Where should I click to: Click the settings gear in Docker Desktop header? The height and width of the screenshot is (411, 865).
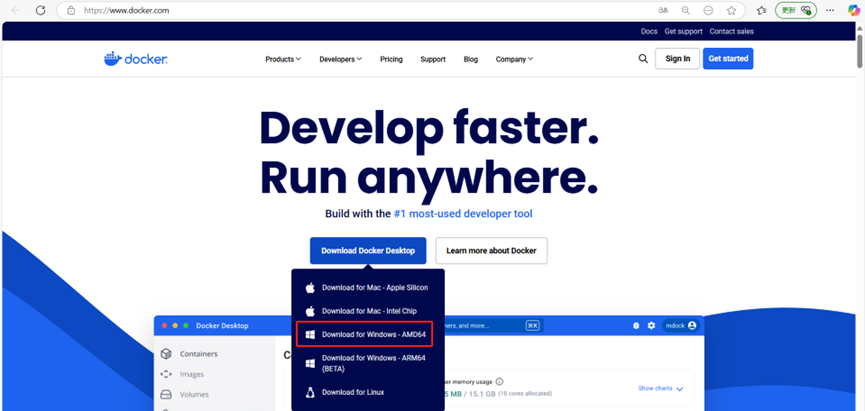(651, 325)
